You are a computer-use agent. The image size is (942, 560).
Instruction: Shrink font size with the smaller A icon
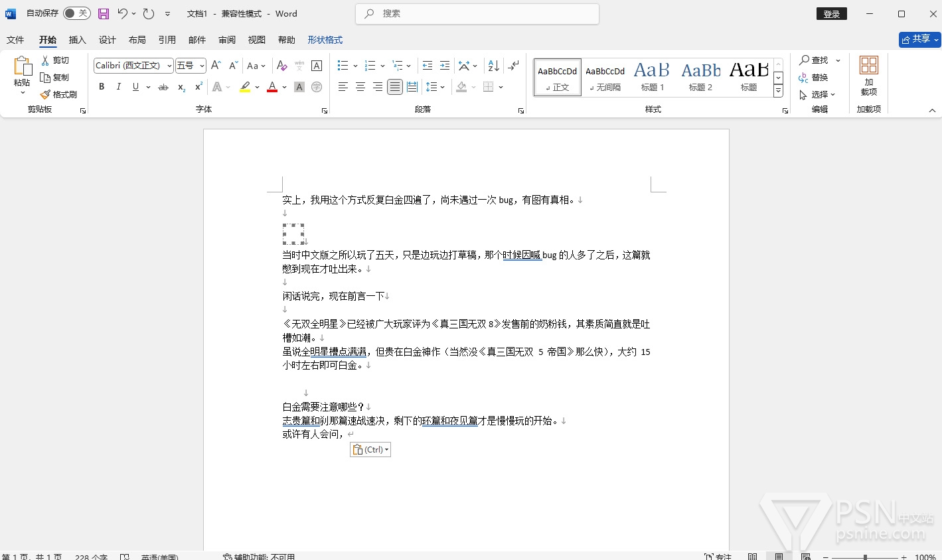click(x=233, y=66)
